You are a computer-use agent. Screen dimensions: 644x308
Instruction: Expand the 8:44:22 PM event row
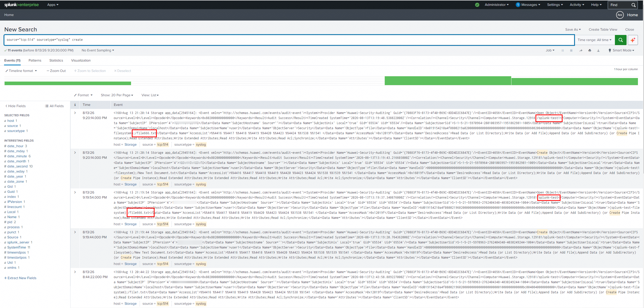pos(75,272)
